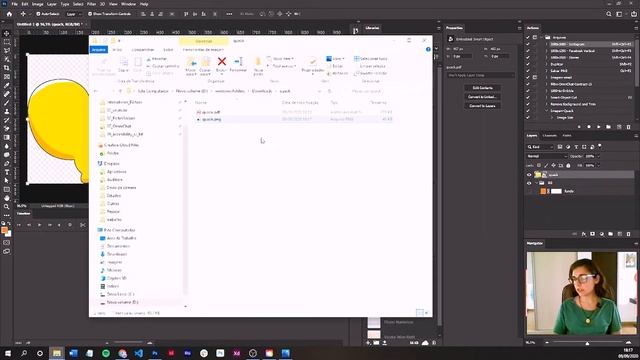Select the Rectangular Marquee tool
The width and height of the screenshot is (640, 360).
pos(7,42)
